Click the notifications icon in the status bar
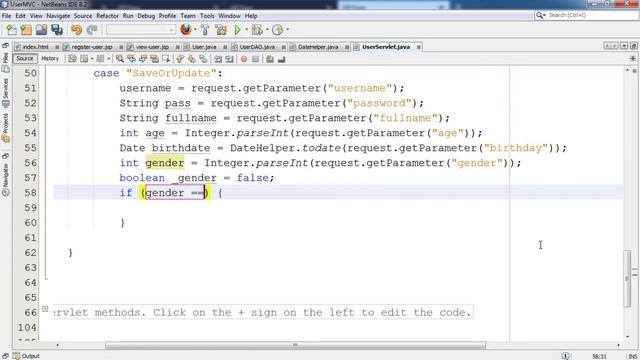Screen dimensions: 640x360 tap(565, 356)
